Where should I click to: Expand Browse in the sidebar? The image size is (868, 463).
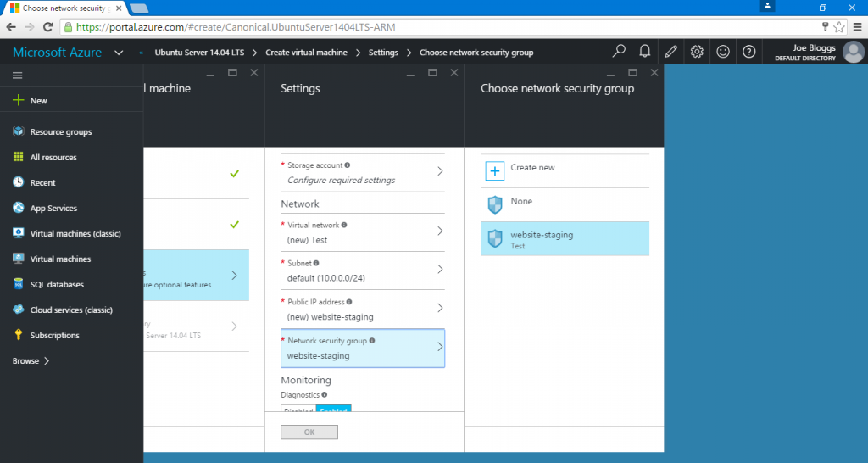tap(31, 360)
